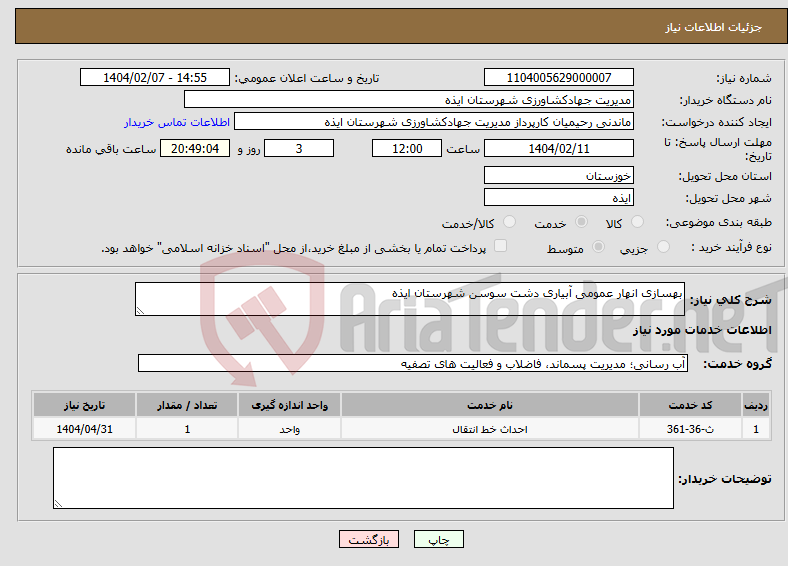Click the resize handle of description textarea
The width and height of the screenshot is (788, 566).
(x=140, y=311)
